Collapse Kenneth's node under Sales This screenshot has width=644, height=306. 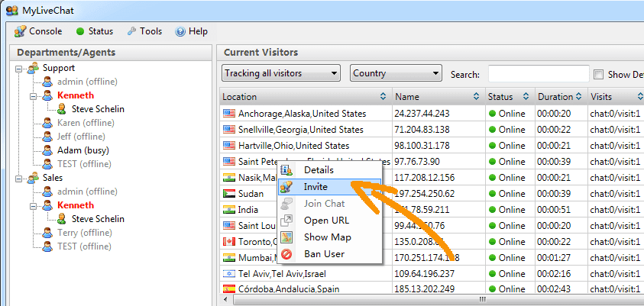(x=33, y=206)
